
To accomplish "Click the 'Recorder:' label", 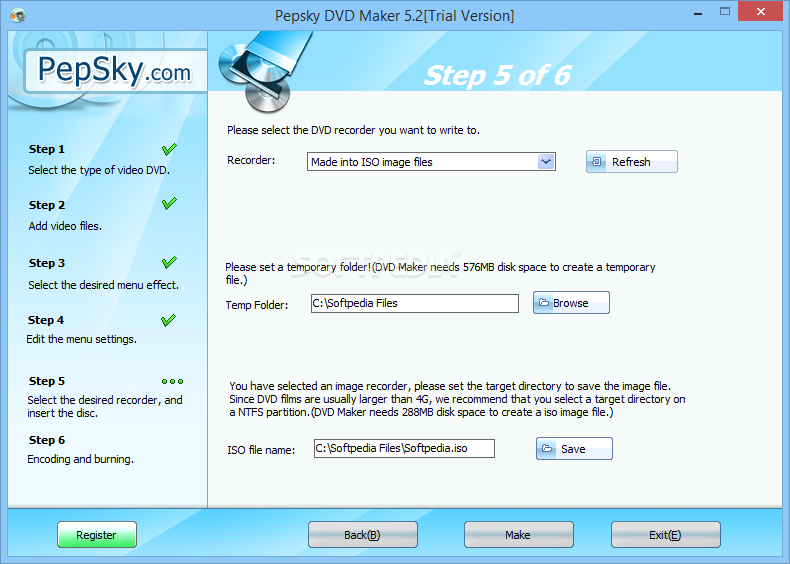I will click(x=251, y=160).
